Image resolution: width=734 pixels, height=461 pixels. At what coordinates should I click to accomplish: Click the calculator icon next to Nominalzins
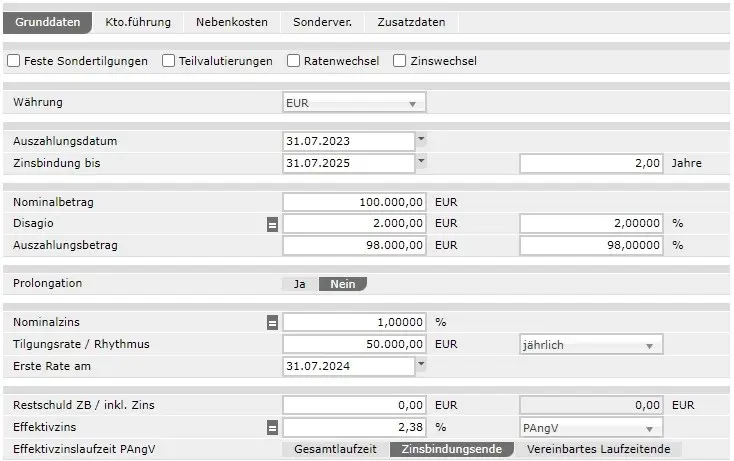pos(272,323)
